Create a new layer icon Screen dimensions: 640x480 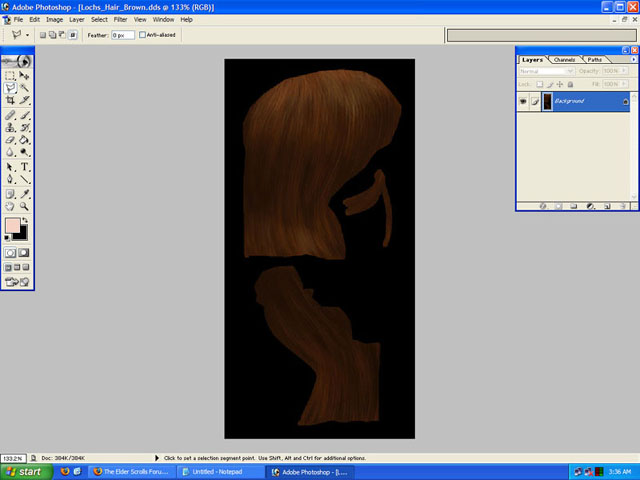(607, 206)
